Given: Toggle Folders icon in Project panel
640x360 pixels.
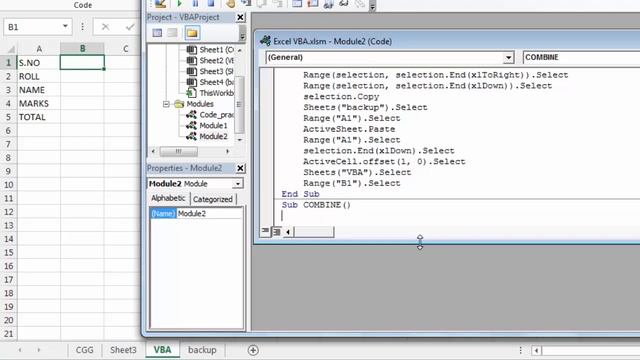Looking at the screenshot, I should click(192, 33).
